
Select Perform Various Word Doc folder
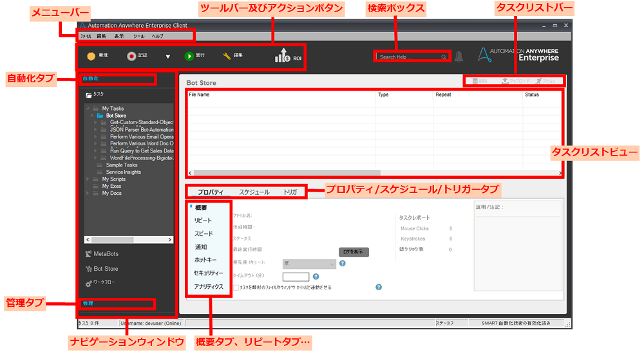[142, 143]
